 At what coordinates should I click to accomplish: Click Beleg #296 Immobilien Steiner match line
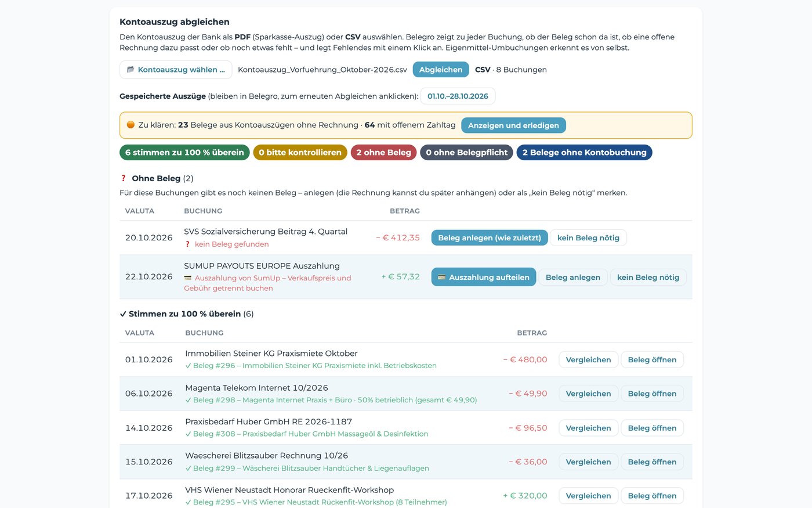311,366
